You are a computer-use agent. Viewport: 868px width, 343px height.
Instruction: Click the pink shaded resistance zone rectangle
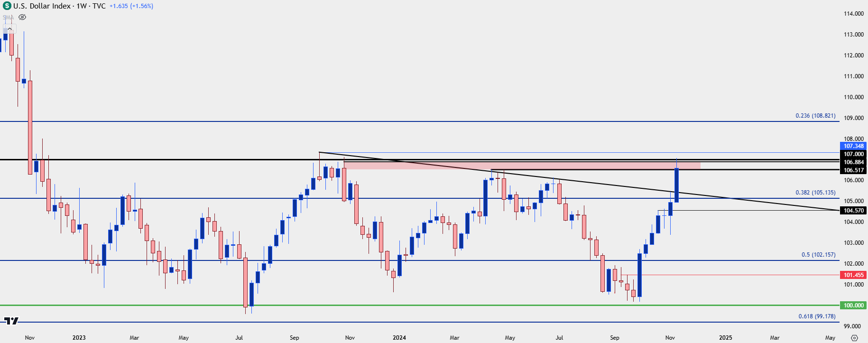click(522, 166)
